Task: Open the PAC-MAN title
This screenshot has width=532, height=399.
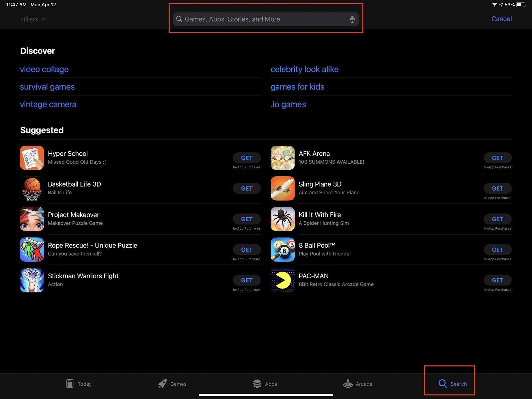Action: (x=314, y=276)
